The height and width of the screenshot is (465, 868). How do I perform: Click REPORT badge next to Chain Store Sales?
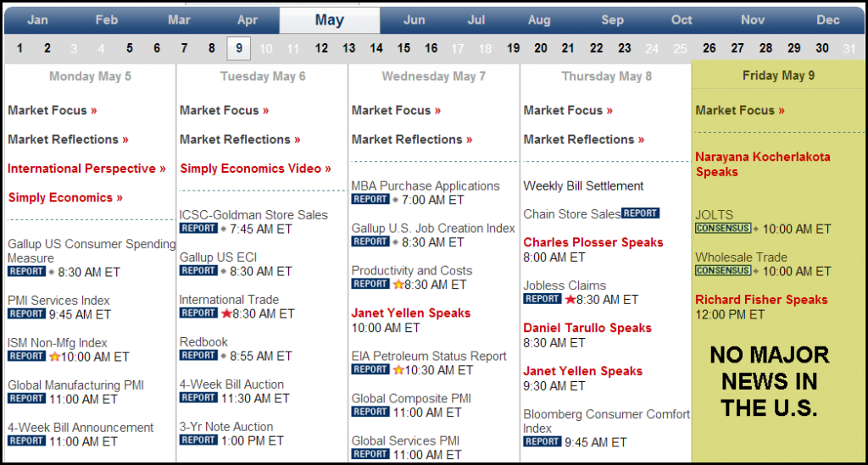click(x=640, y=213)
